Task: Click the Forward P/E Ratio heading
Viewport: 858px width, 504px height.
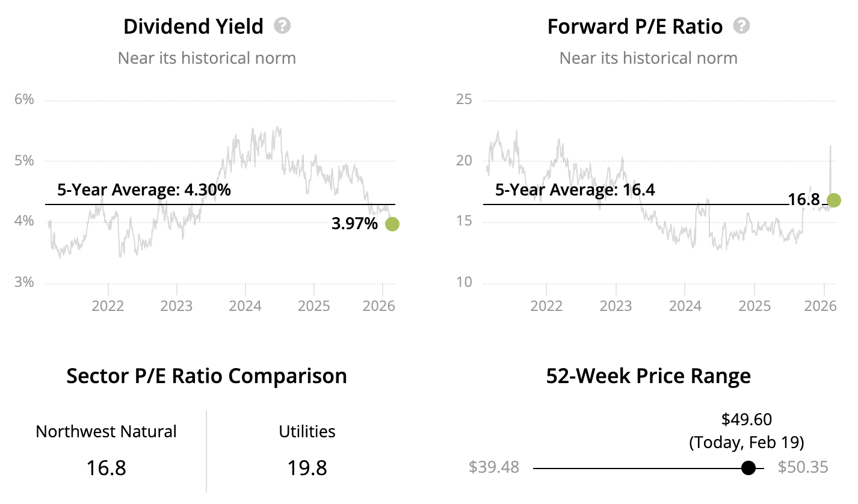Action: click(635, 26)
